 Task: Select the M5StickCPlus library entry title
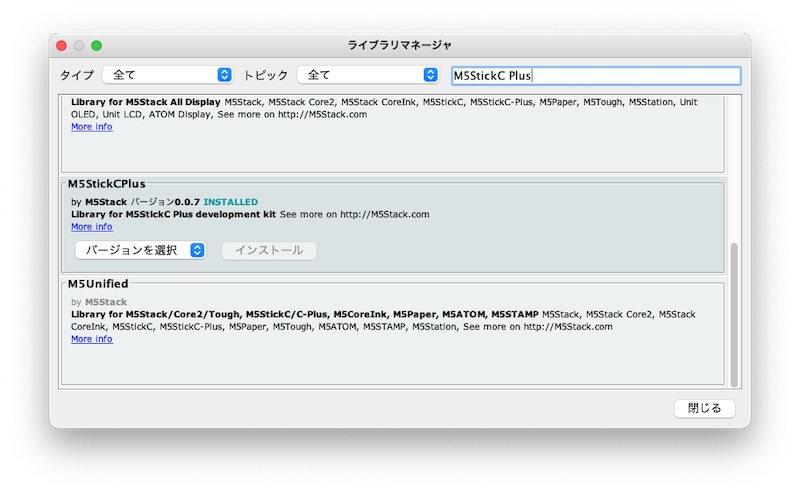click(106, 184)
